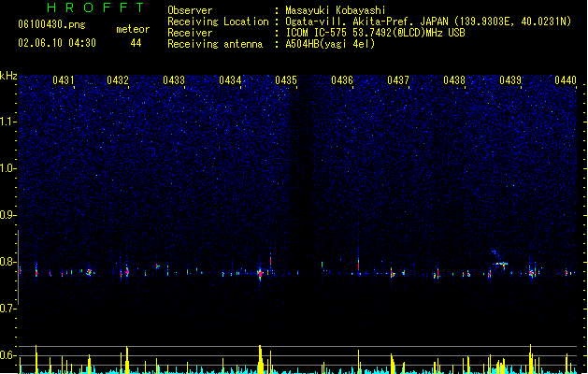Click the 0438 time marker
The height and width of the screenshot is (374, 588).
pyautogui.click(x=454, y=80)
